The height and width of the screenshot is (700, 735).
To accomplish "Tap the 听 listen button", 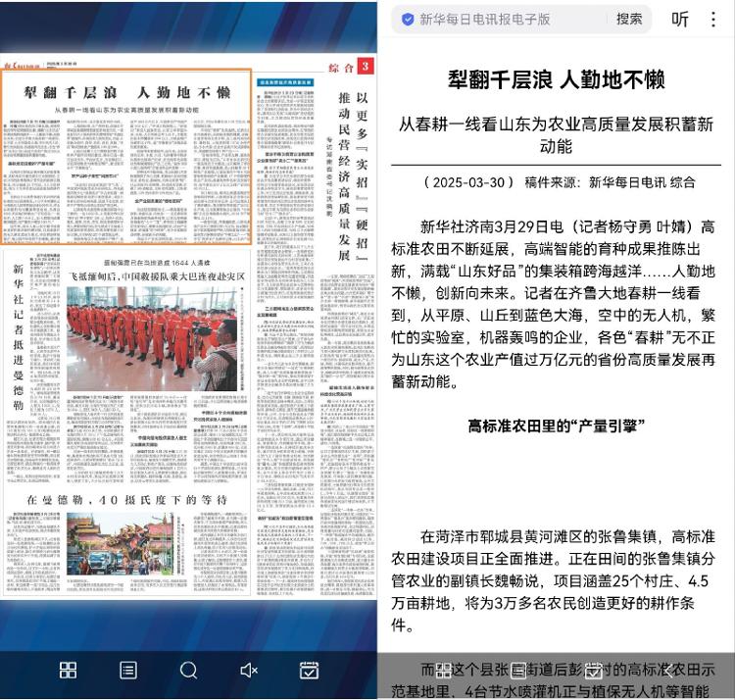I will [679, 19].
